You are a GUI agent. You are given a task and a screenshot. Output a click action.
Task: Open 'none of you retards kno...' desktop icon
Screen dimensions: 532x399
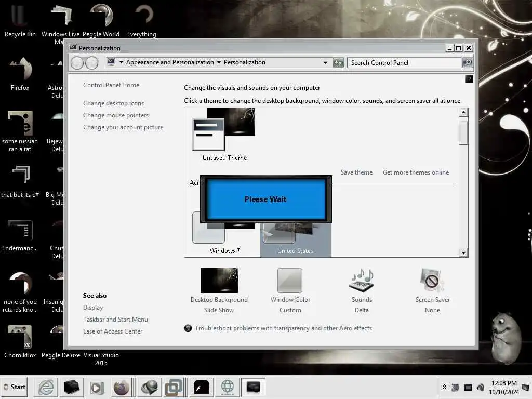pyautogui.click(x=20, y=292)
